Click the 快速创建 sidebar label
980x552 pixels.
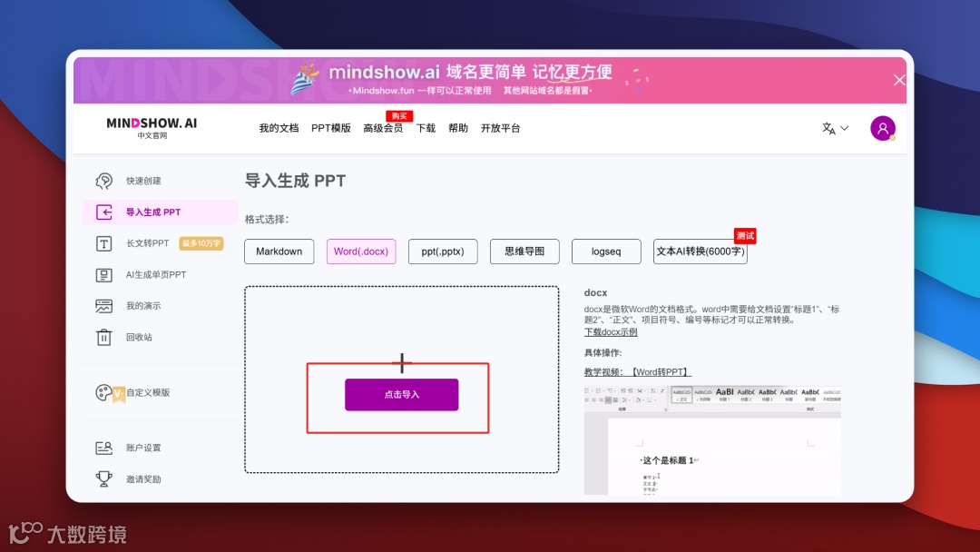(x=143, y=181)
